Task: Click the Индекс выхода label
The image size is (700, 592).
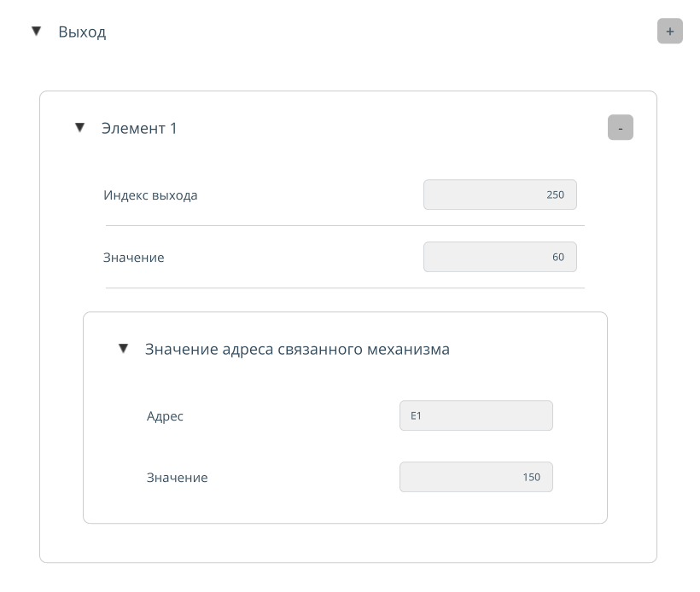Action: click(150, 195)
